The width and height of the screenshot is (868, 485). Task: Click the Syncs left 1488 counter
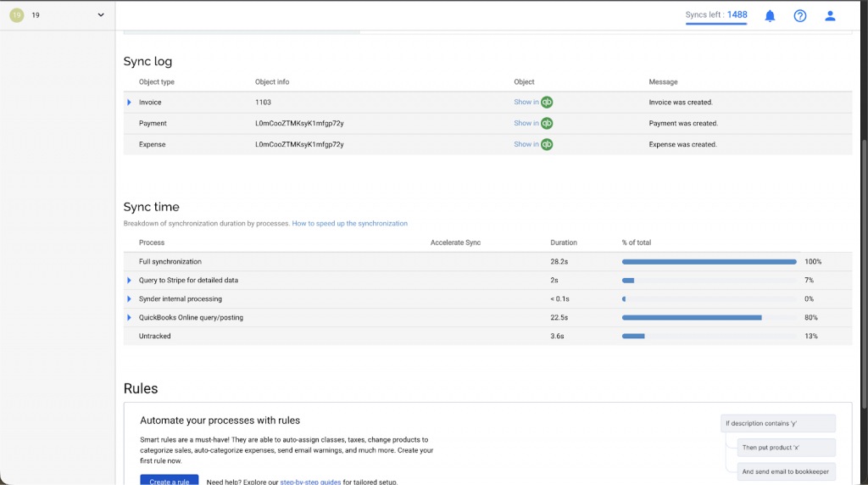(x=716, y=15)
